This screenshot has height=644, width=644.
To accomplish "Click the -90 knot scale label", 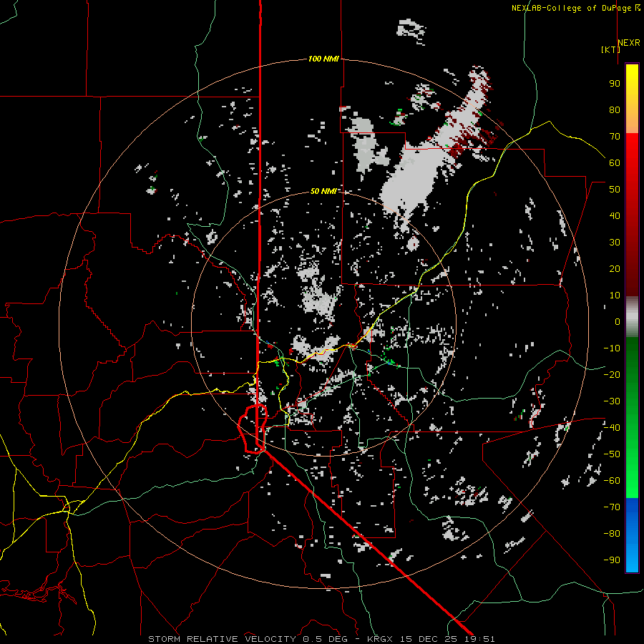I will pos(612,560).
